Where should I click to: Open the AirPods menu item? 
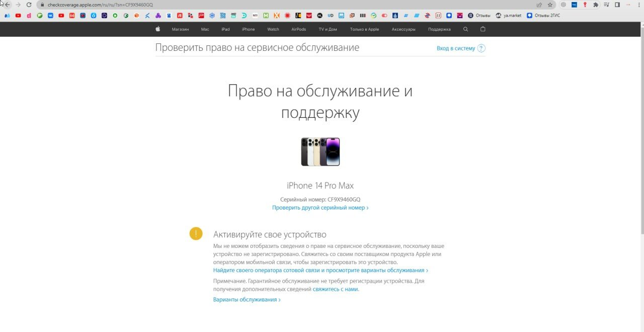(x=298, y=29)
